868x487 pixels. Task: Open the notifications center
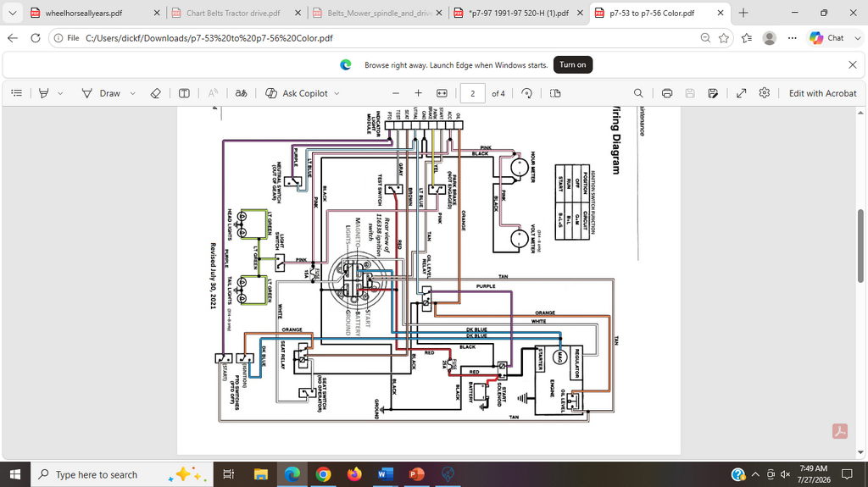tap(847, 474)
